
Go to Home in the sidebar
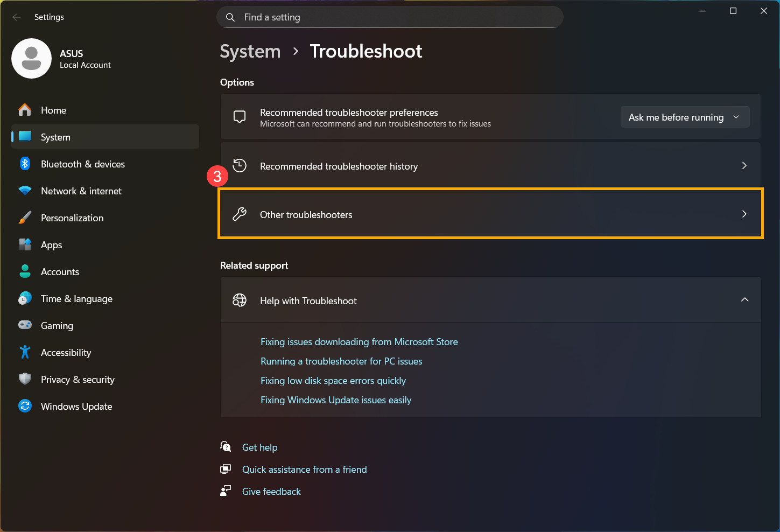pos(105,110)
